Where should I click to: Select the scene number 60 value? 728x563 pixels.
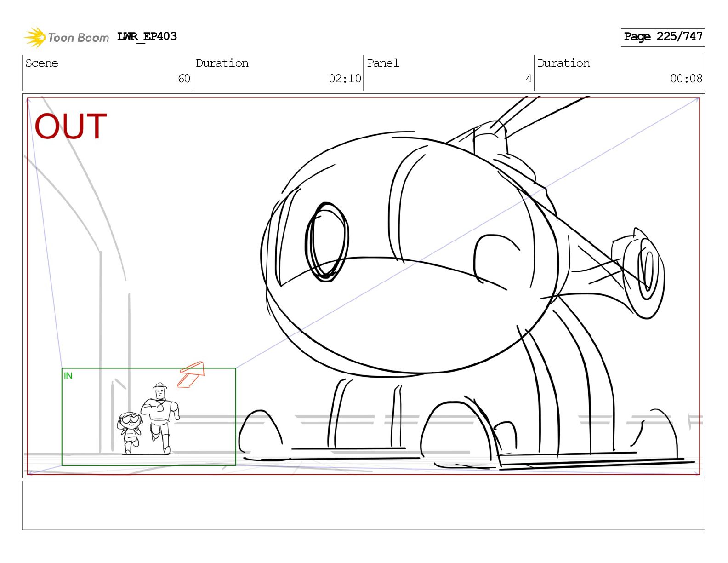coord(184,79)
